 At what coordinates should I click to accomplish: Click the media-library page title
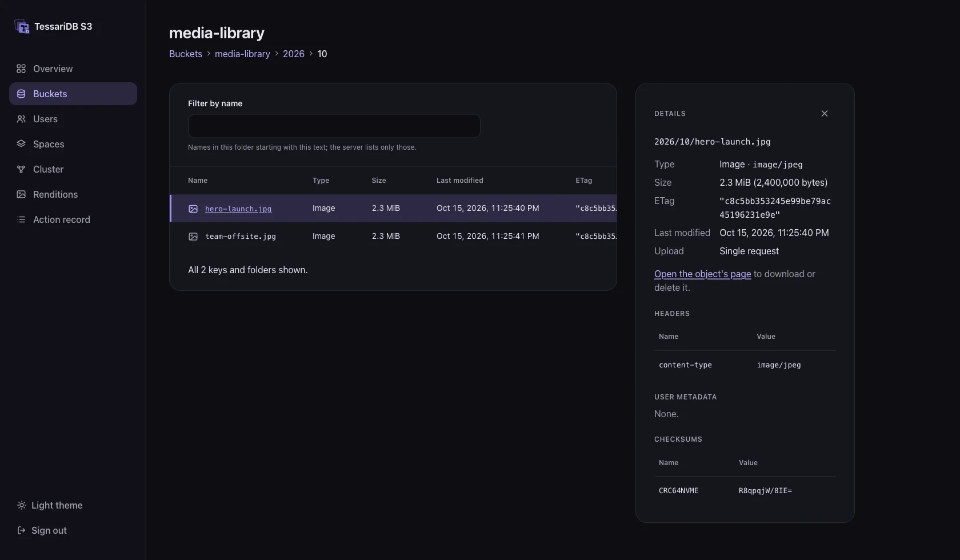217,33
